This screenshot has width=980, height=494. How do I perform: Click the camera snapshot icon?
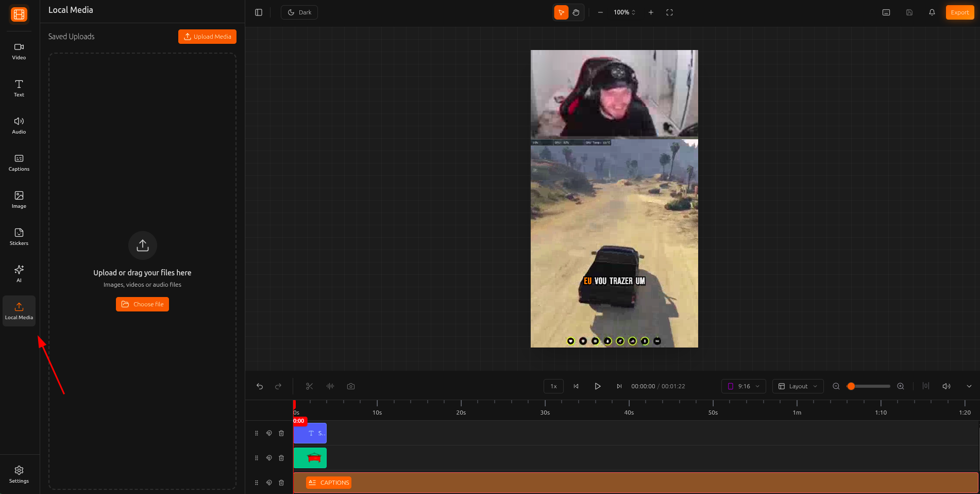351,386
